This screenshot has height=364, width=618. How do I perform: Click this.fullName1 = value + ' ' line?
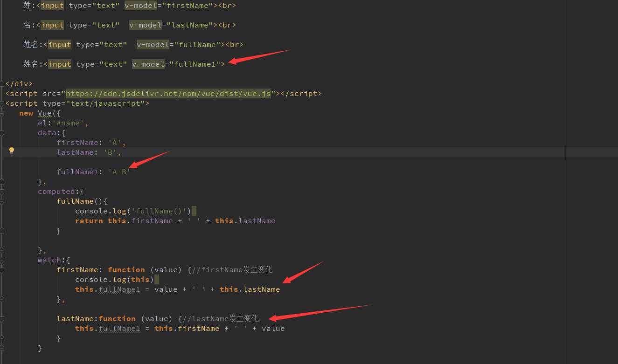pyautogui.click(x=178, y=289)
